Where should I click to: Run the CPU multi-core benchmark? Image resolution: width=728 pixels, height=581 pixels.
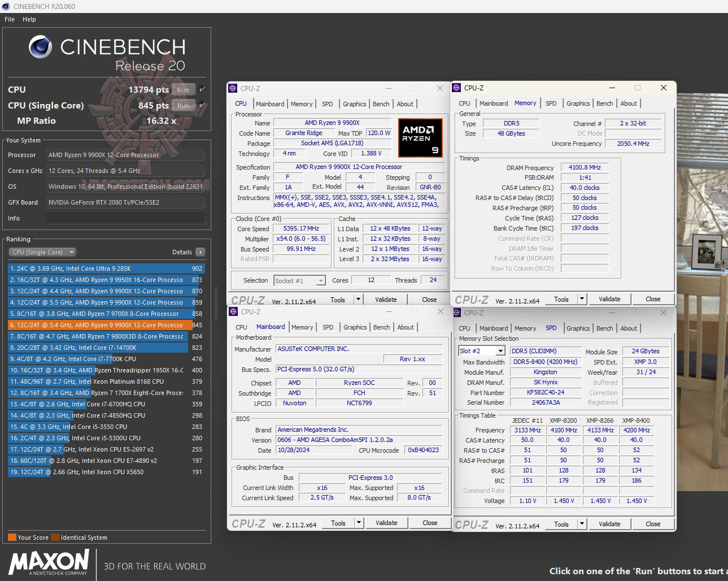[x=183, y=89]
